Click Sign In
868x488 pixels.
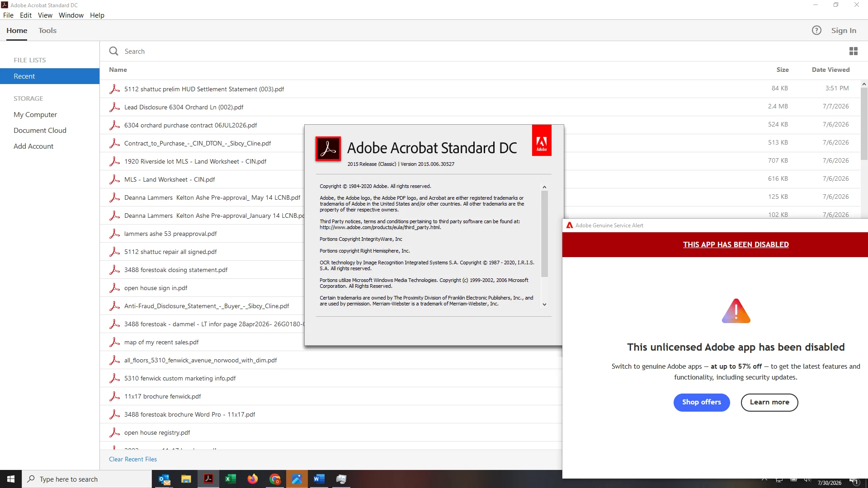point(844,30)
